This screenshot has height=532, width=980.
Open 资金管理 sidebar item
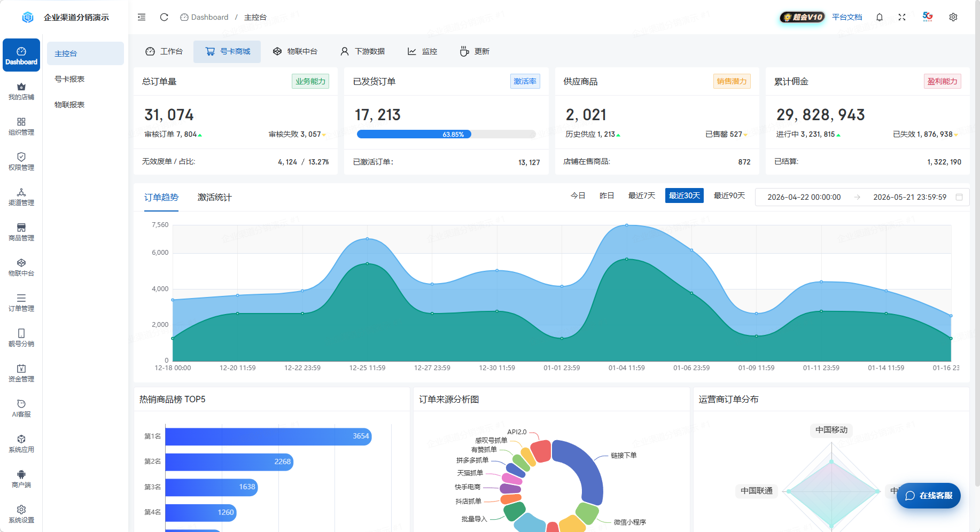(x=21, y=373)
